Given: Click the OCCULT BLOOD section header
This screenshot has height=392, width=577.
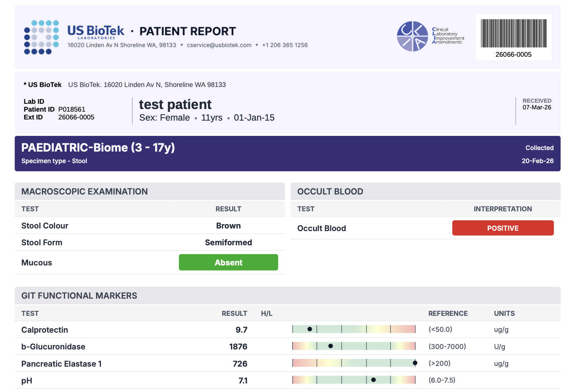Looking at the screenshot, I should tap(330, 192).
